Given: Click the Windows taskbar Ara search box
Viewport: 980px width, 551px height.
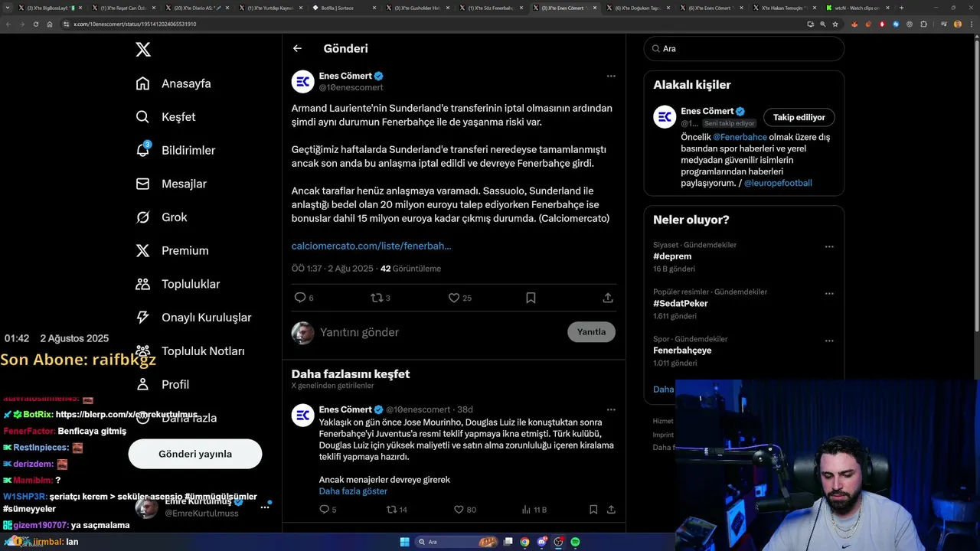Looking at the screenshot, I should click(x=456, y=542).
